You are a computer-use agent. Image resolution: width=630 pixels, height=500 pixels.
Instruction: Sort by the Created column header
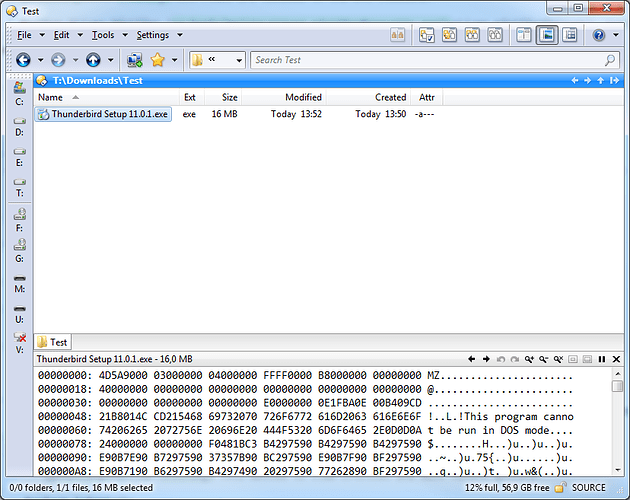coord(368,97)
